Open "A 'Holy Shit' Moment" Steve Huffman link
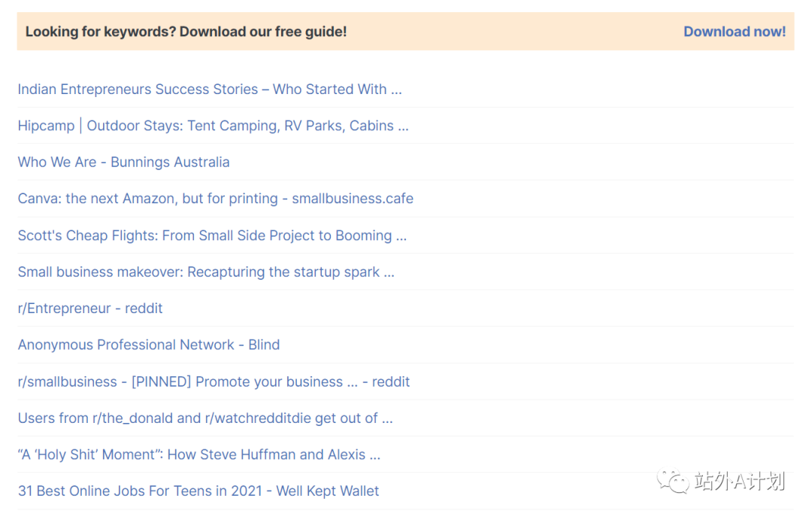This screenshot has height=517, width=812. coord(198,455)
